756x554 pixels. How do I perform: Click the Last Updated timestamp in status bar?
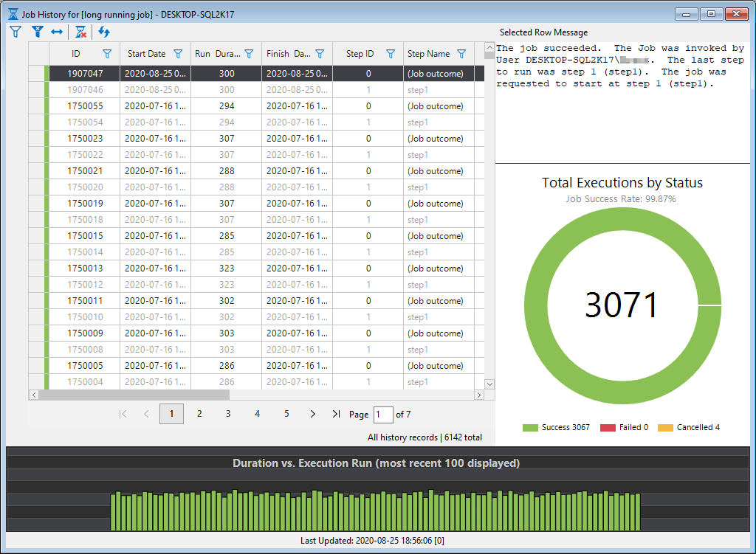[x=372, y=541]
